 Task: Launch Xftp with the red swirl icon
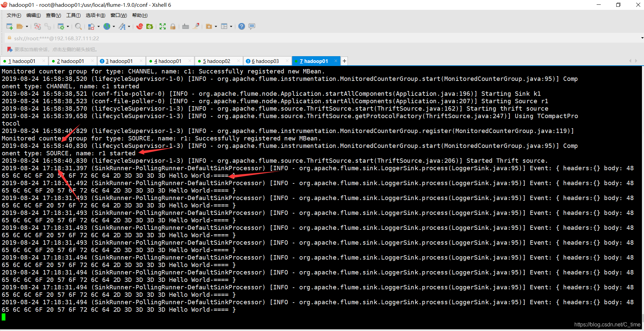pos(140,26)
